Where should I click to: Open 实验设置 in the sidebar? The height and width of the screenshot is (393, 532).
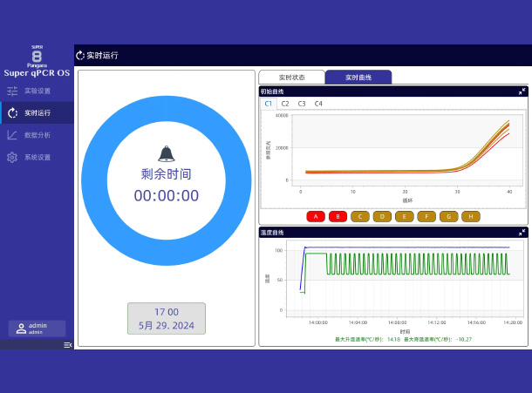(x=37, y=91)
